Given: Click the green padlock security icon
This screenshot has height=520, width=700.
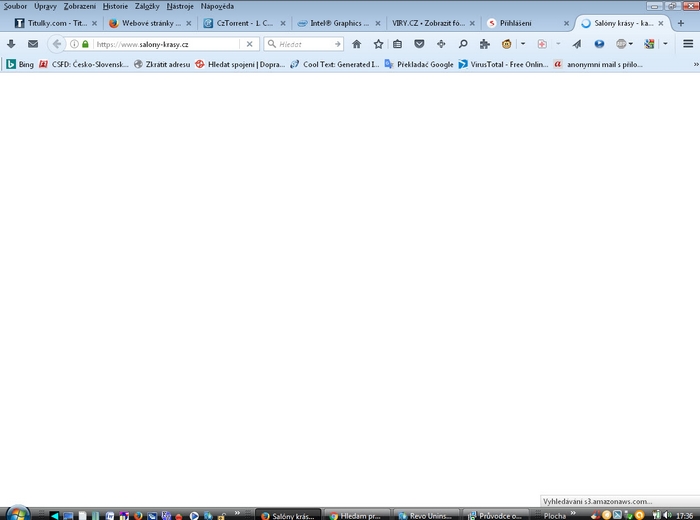Looking at the screenshot, I should pos(86,44).
